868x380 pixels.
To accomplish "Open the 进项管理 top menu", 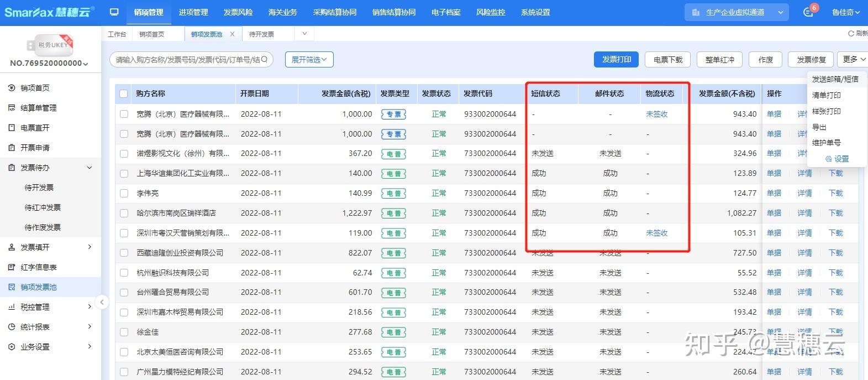I will (x=193, y=12).
